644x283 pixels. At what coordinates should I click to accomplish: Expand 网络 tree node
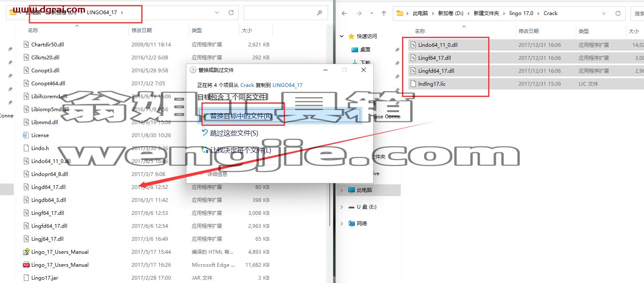342,224
